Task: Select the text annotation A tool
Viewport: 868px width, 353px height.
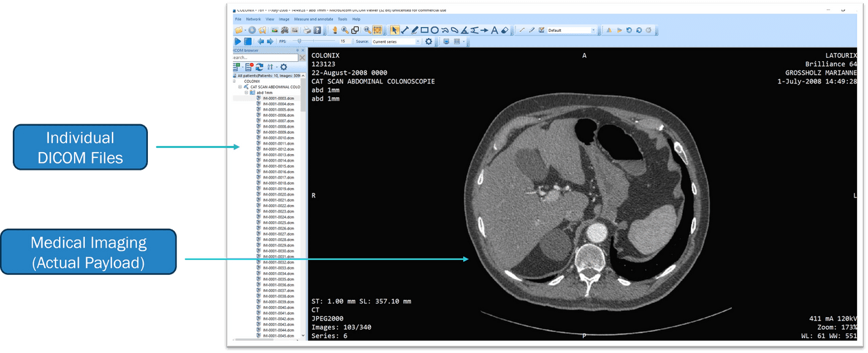Action: tap(494, 30)
